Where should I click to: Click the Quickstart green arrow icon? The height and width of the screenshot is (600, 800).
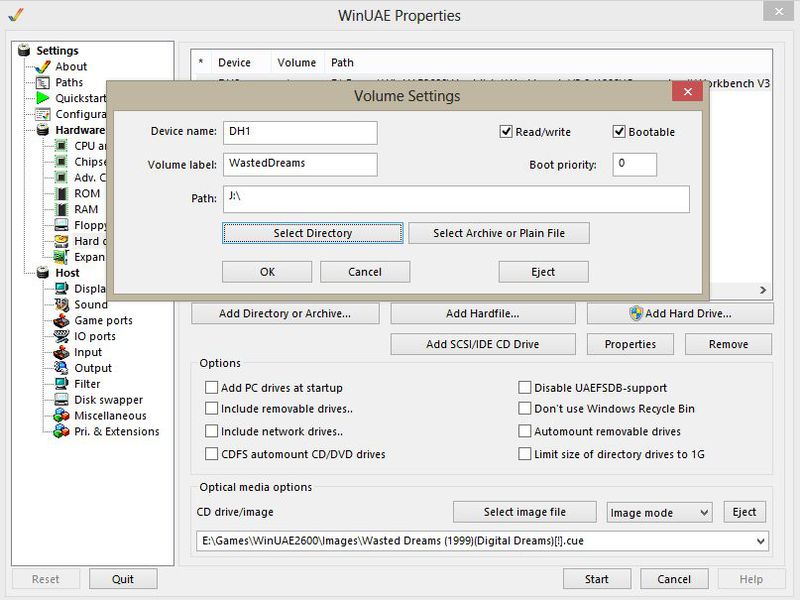pos(43,98)
